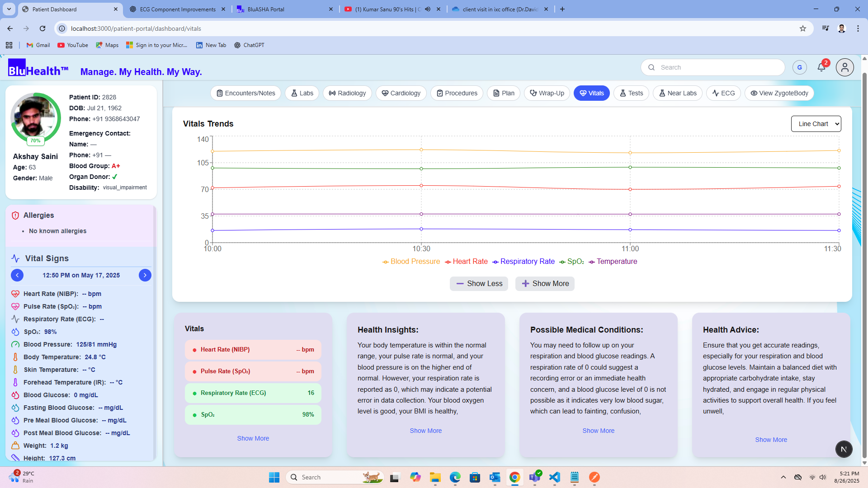
Task: Go to next vital signs reading
Action: [x=145, y=275]
